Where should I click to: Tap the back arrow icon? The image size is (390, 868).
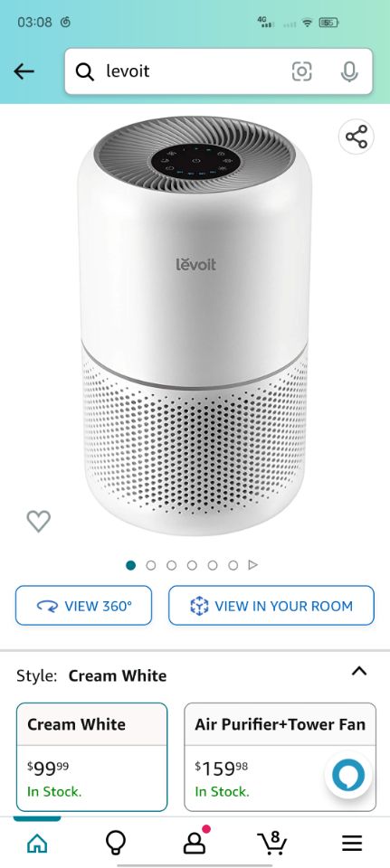point(24,71)
